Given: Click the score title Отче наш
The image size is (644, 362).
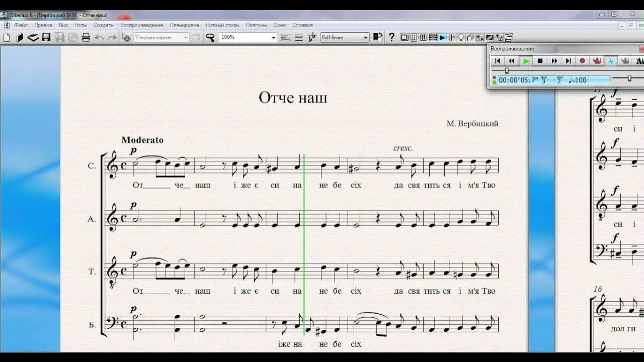Looking at the screenshot, I should 293,98.
